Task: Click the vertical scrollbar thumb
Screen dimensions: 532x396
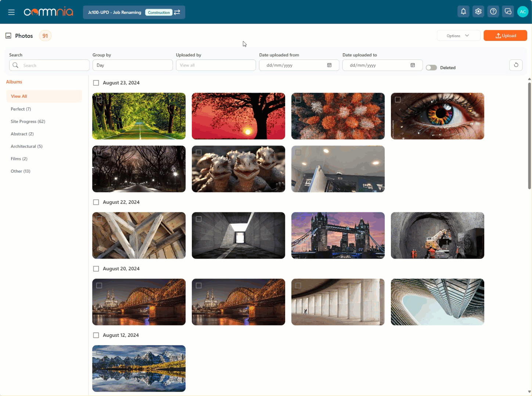Action: (x=529, y=136)
